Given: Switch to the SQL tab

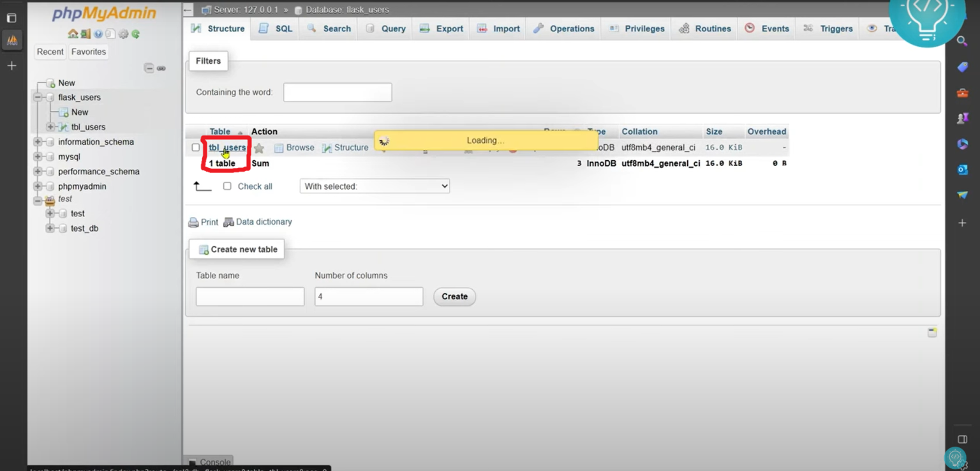Looking at the screenshot, I should 276,29.
